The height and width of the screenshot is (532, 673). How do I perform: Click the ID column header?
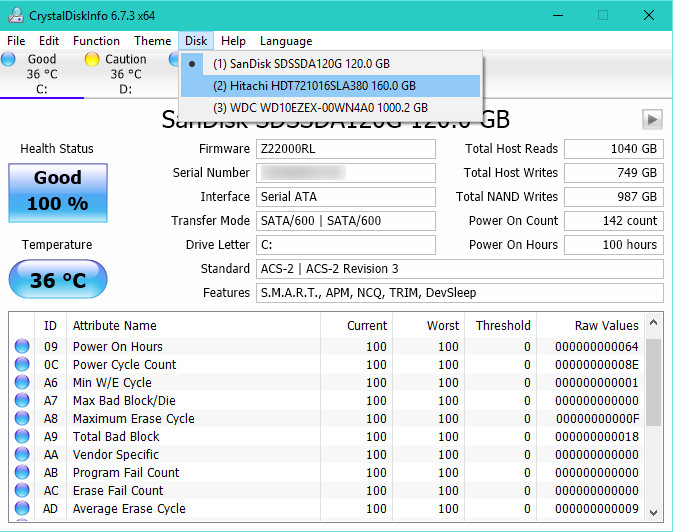[x=50, y=325]
